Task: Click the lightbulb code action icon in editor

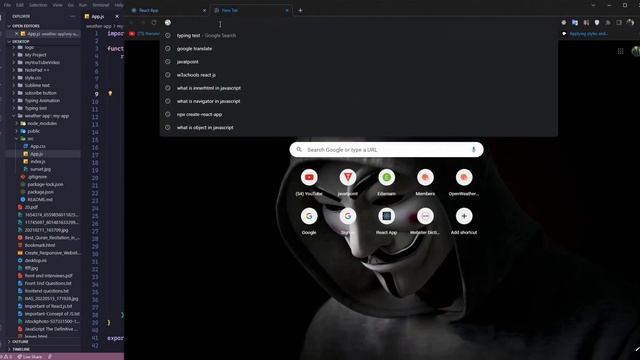Action: point(110,93)
